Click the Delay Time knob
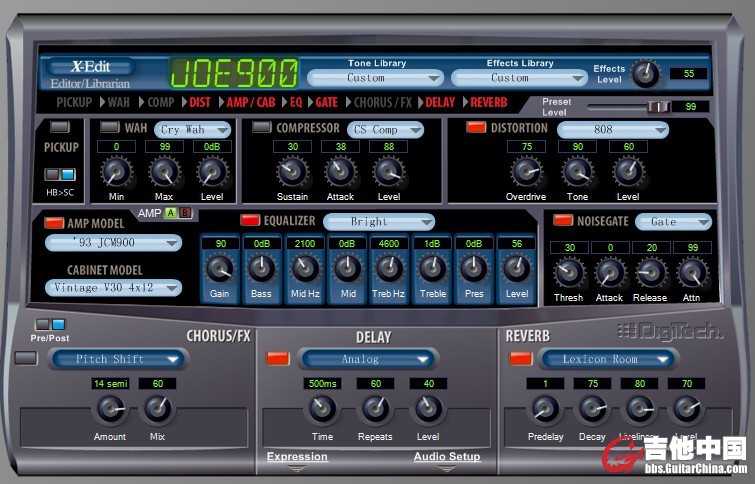 [322, 408]
